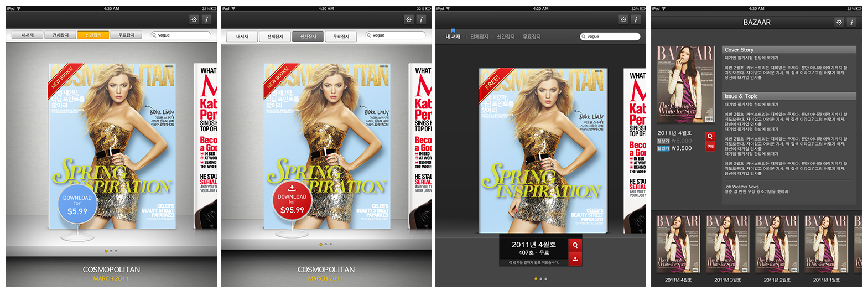Select 무료잡지 tab on the dark screen

click(532, 37)
